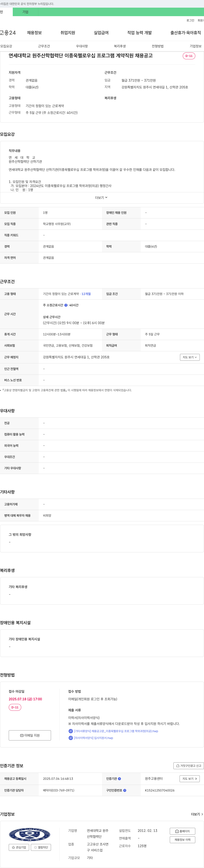Image resolution: width=204 pixels, height=868 pixels.
Task: Click 비희망 value in 병역 대체 row
Action: (x=47, y=516)
